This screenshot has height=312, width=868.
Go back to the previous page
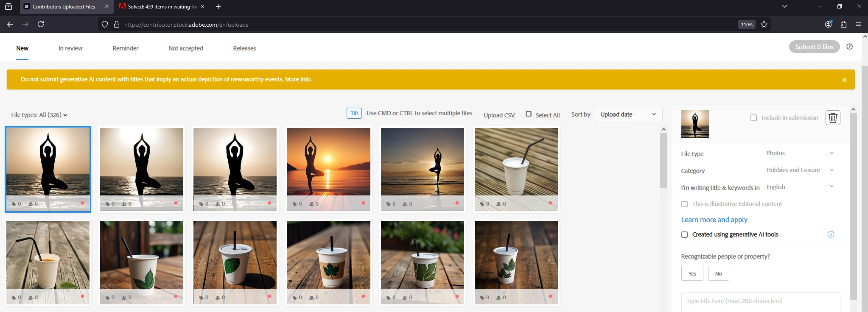point(10,25)
